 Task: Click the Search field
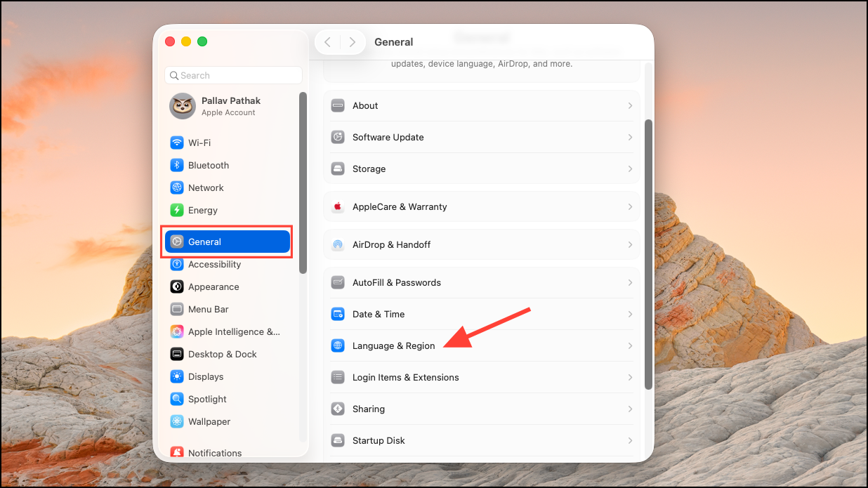click(233, 75)
